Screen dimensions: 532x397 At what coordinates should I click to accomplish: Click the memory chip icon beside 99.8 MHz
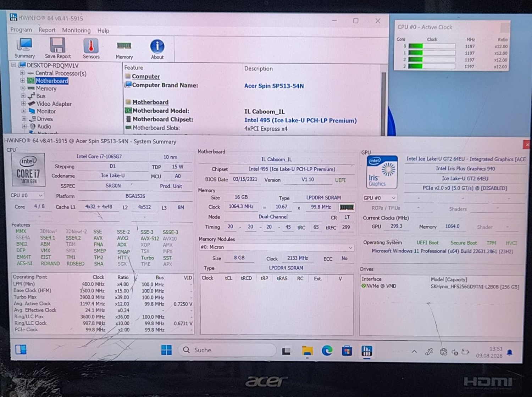click(347, 207)
